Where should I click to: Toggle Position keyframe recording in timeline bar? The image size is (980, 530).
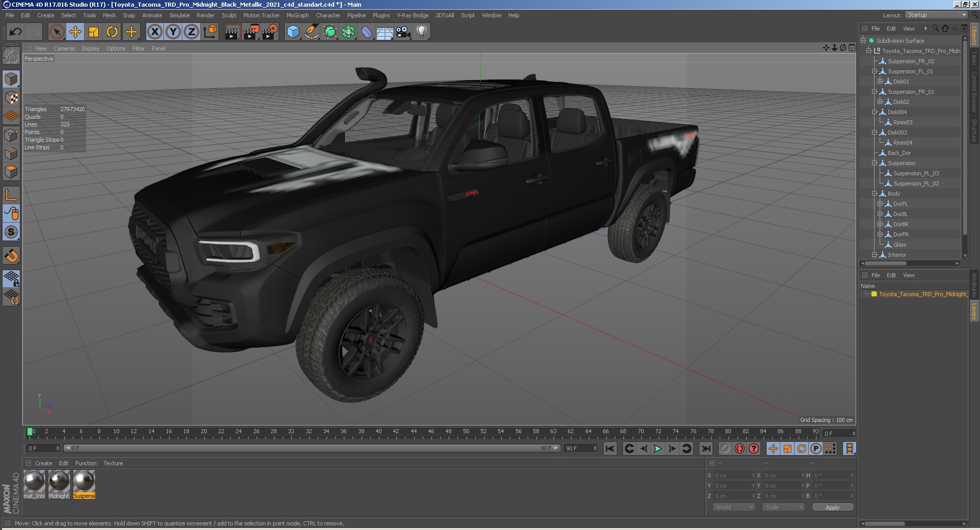click(773, 448)
